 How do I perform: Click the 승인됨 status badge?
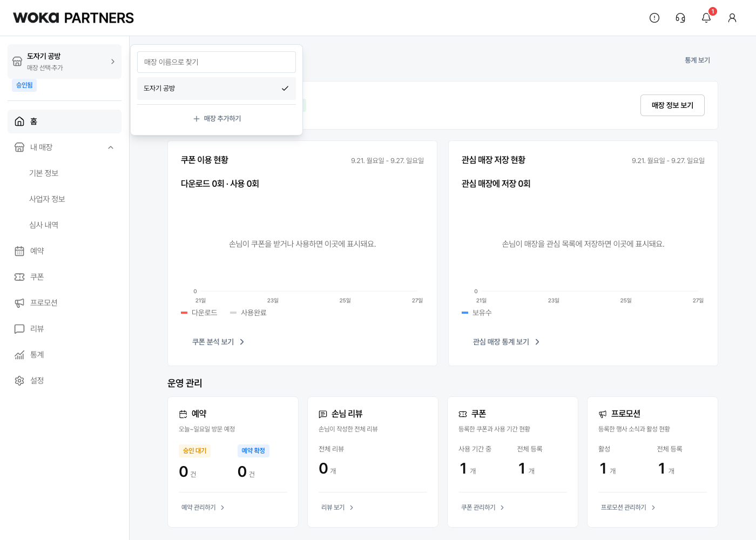[x=24, y=85]
